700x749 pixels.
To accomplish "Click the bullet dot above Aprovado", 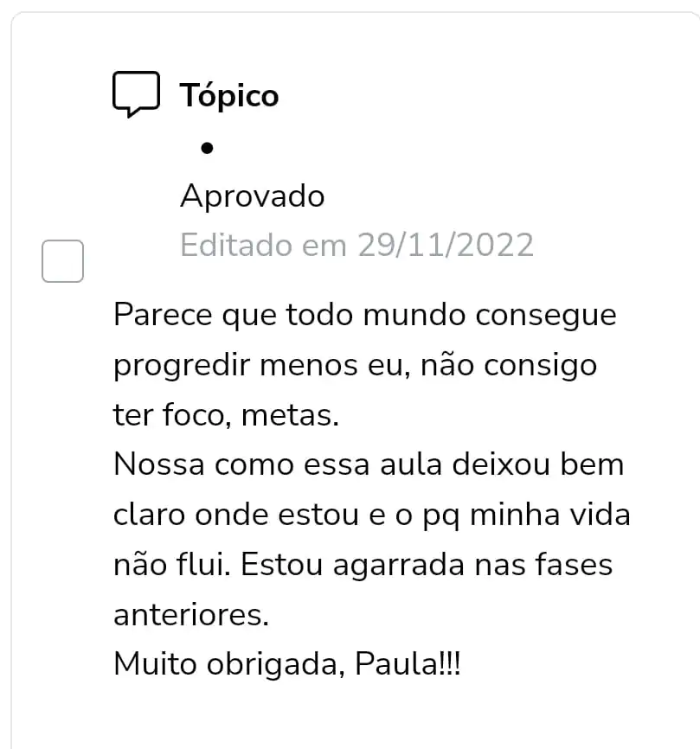I will click(206, 148).
